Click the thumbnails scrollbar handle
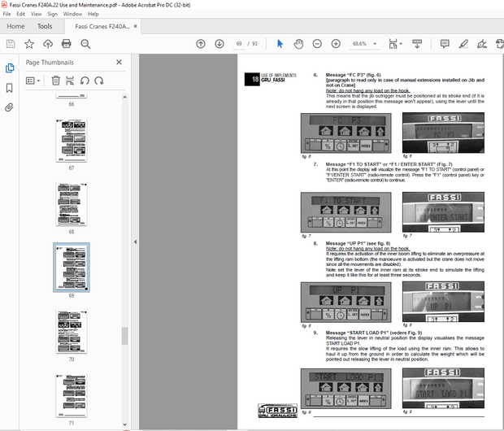Viewport: 504px width, 431px height. click(x=124, y=336)
